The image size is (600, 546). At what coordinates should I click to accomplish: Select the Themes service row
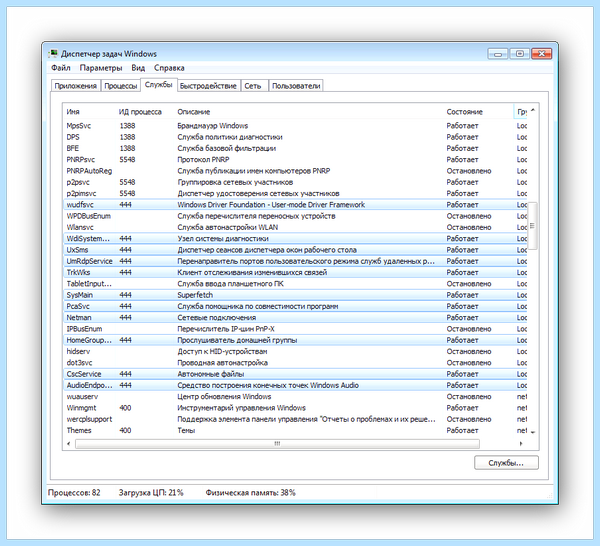(295, 430)
